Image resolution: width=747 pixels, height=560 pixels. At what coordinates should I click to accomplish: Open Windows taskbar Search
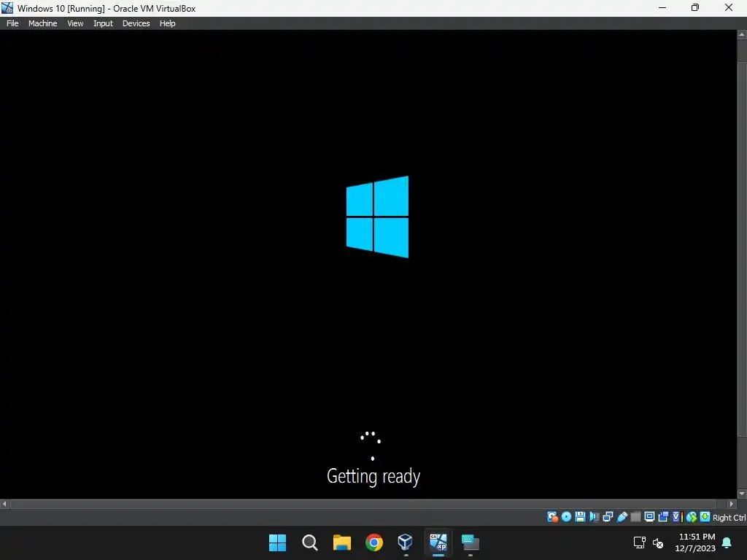click(309, 542)
